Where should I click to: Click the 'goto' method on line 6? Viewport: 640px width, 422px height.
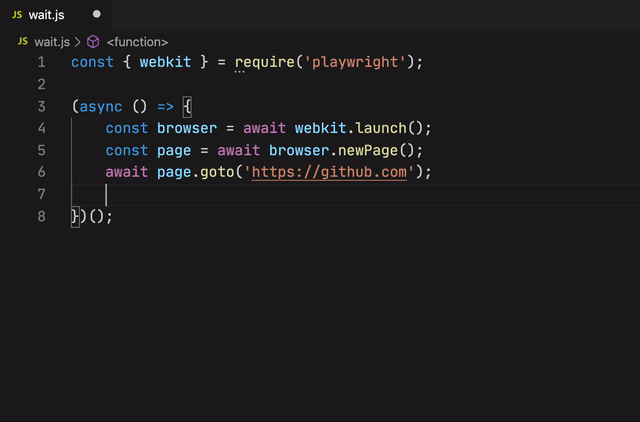tap(217, 172)
